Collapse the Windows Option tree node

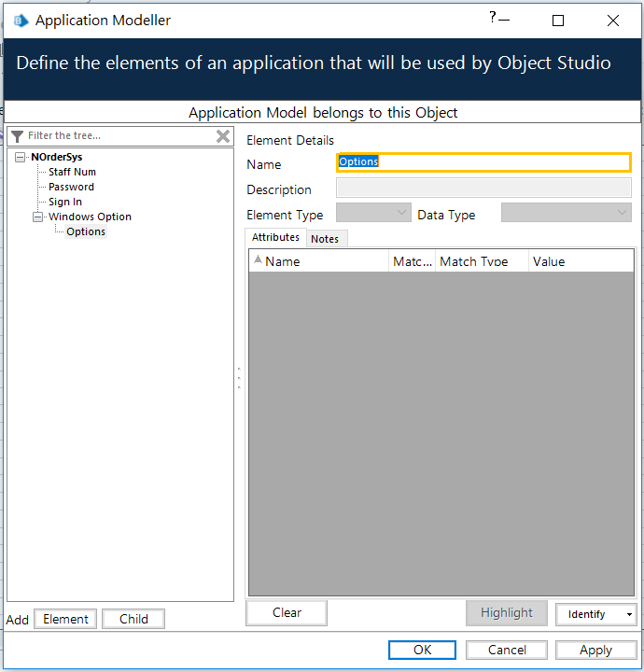coord(37,217)
